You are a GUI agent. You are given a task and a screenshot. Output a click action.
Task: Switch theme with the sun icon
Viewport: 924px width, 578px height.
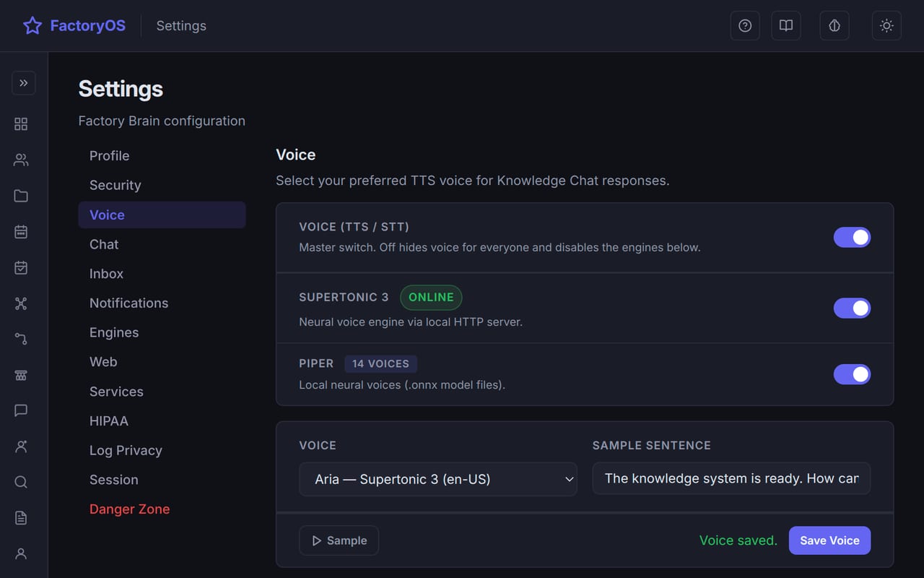click(x=886, y=26)
